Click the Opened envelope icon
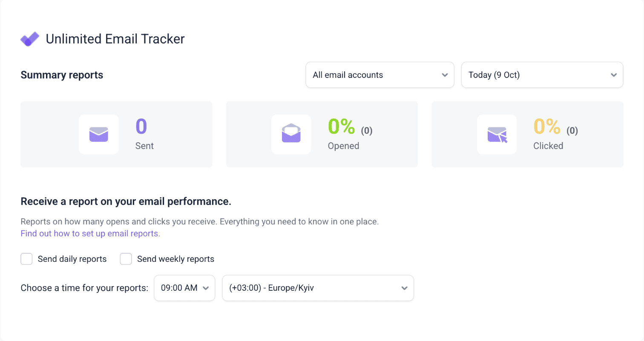 coord(291,133)
